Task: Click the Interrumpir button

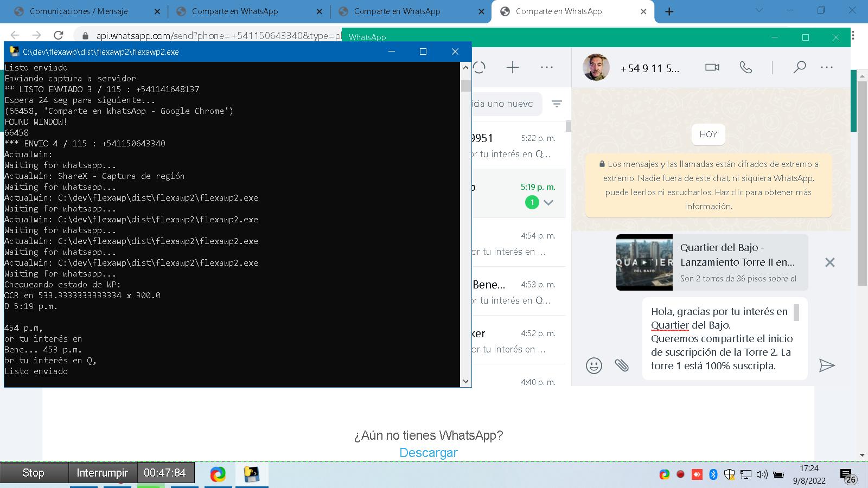Action: [x=103, y=473]
